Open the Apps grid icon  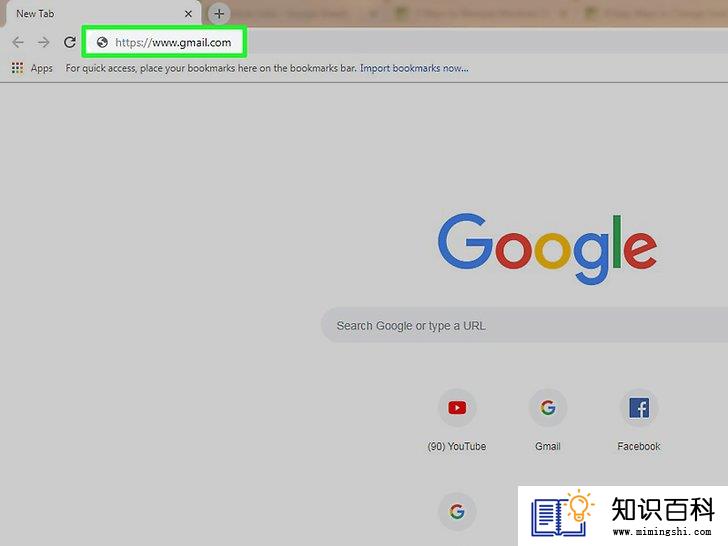[x=17, y=68]
